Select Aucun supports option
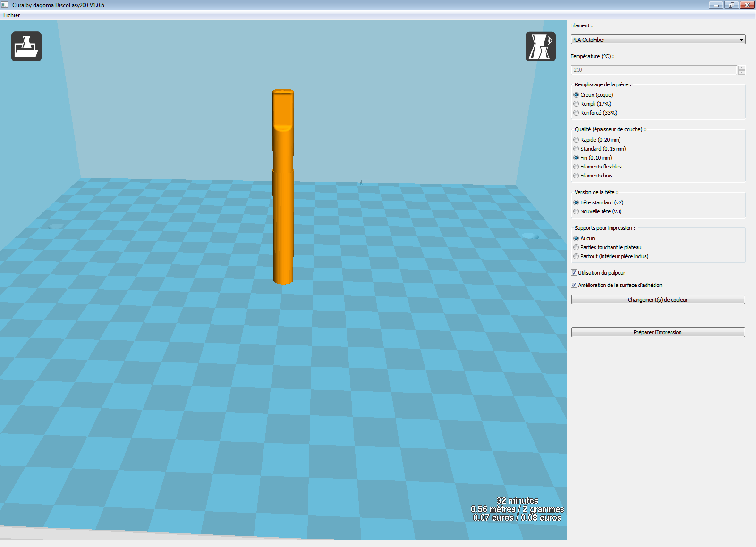Viewport: 756px width, 547px height. 584,238
